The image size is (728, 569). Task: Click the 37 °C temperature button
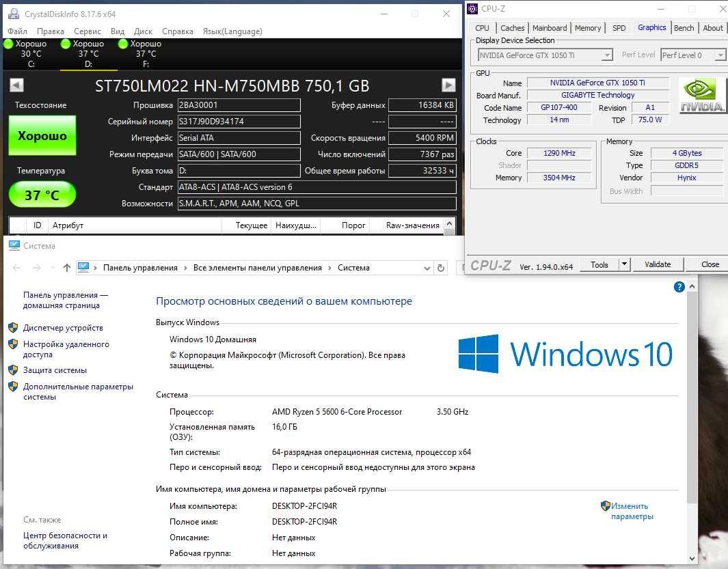tap(42, 194)
